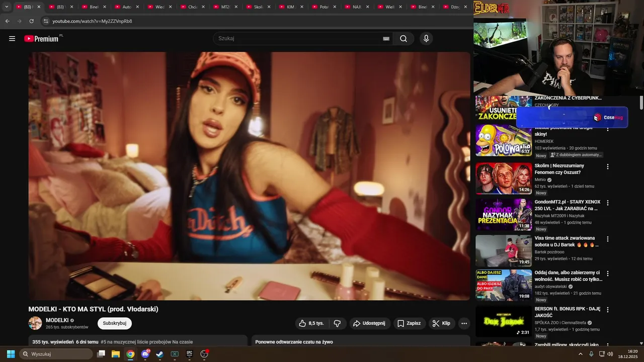Open Vixa time attack video thumbnail

[504, 251]
